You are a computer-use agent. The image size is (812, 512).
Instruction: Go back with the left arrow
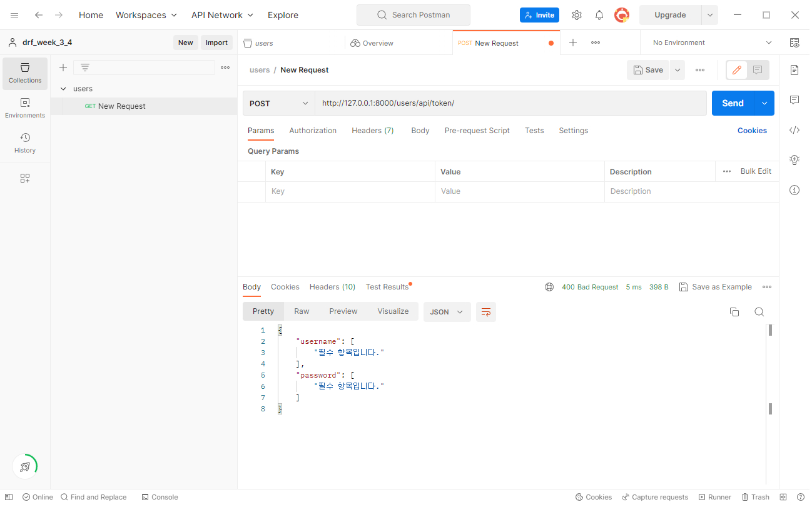[39, 15]
